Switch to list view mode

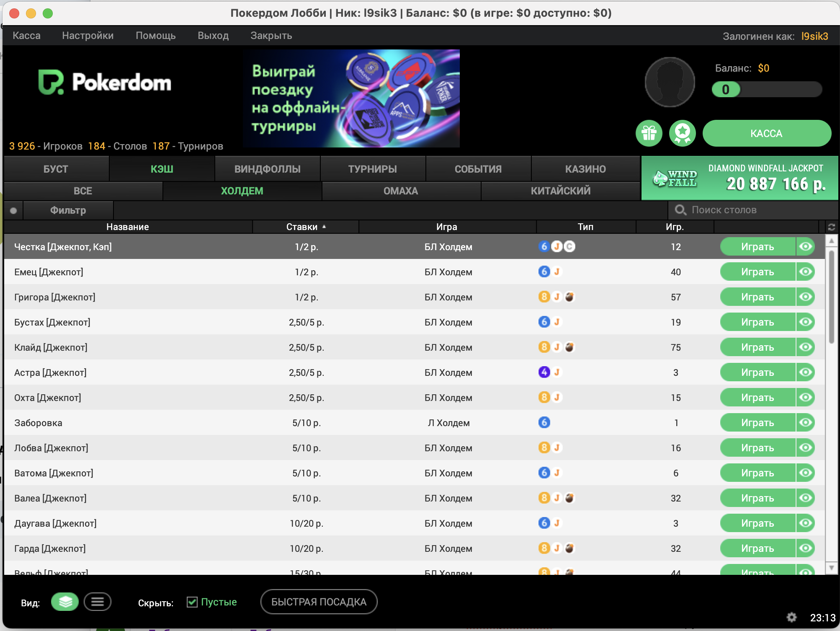[x=97, y=602]
